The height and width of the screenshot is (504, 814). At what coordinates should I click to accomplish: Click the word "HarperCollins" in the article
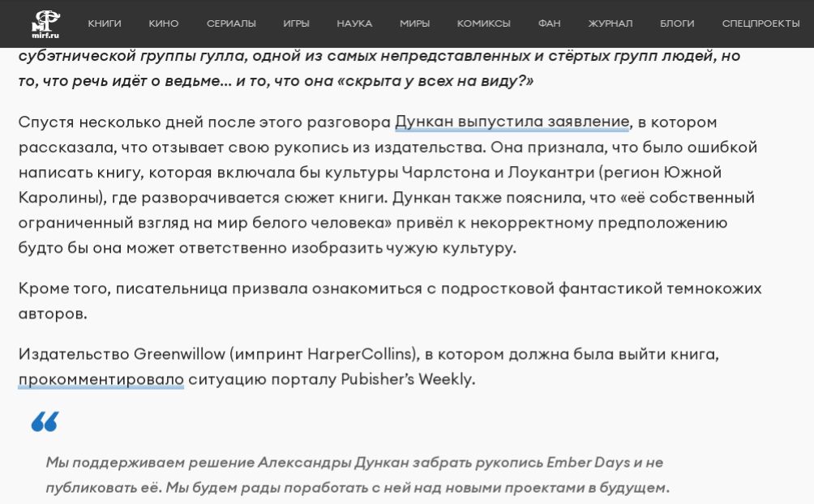359,354
